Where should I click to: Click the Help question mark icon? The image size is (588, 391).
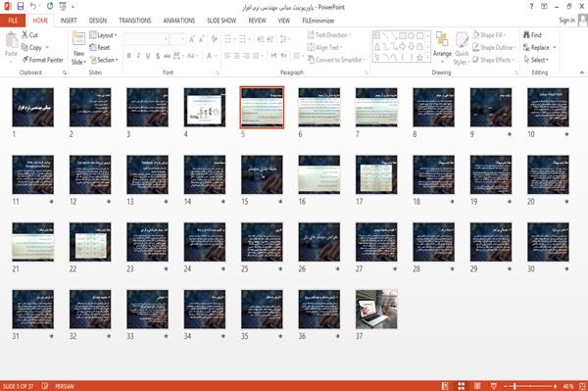(x=531, y=7)
